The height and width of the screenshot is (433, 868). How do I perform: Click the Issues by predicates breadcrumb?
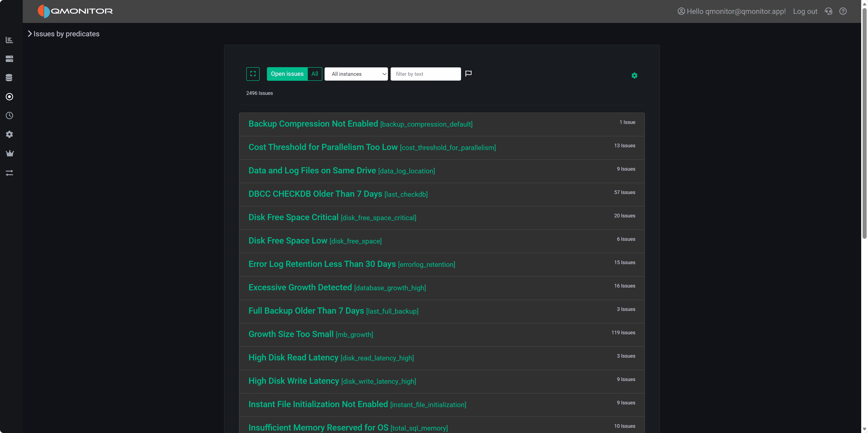point(66,34)
